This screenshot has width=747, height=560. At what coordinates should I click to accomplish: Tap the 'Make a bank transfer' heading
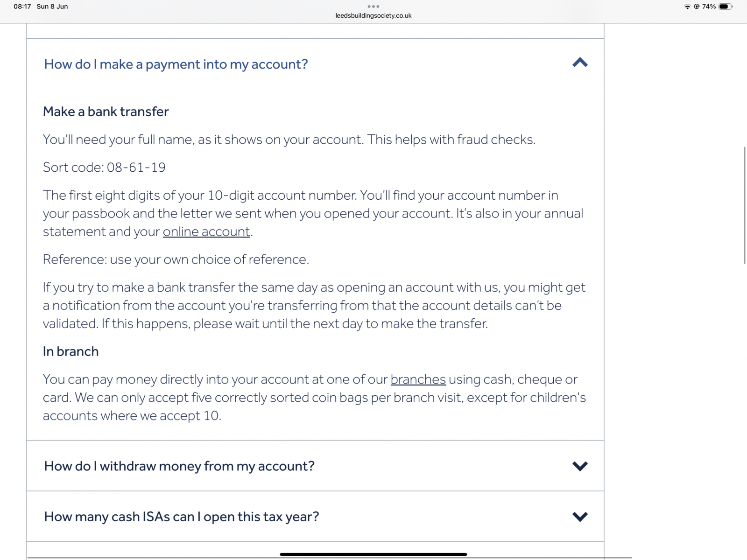tap(106, 112)
